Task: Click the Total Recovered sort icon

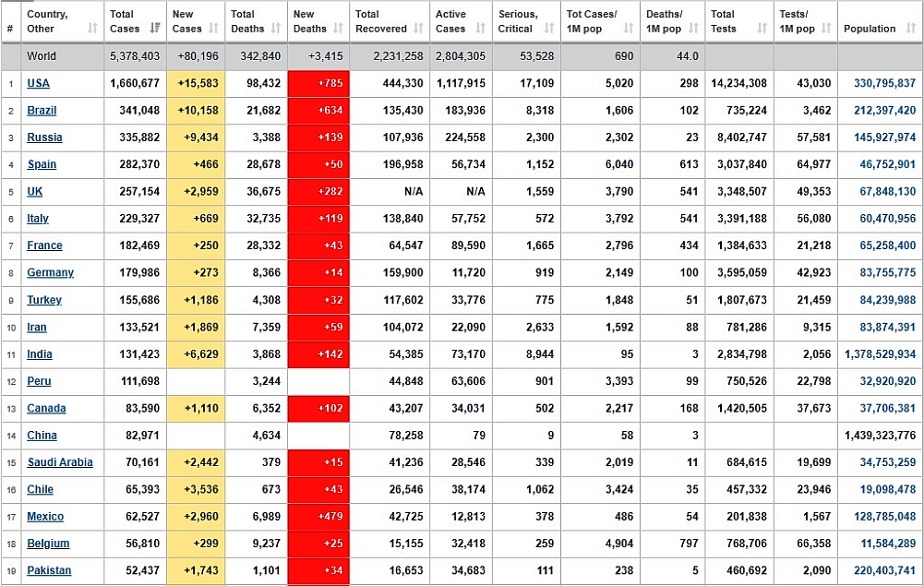Action: 418,29
